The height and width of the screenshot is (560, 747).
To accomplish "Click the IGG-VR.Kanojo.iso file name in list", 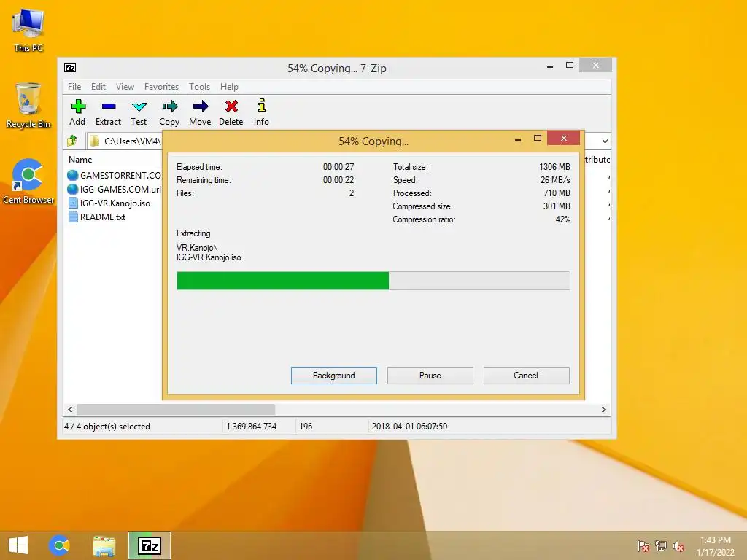I will (115, 203).
